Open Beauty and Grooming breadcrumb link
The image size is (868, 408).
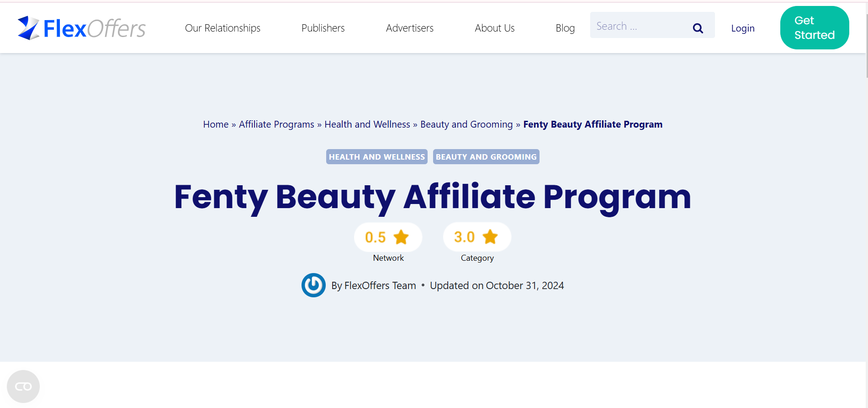466,124
